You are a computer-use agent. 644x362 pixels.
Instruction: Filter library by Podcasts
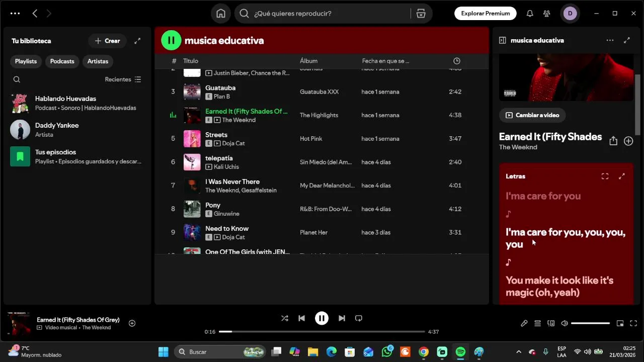tap(62, 61)
